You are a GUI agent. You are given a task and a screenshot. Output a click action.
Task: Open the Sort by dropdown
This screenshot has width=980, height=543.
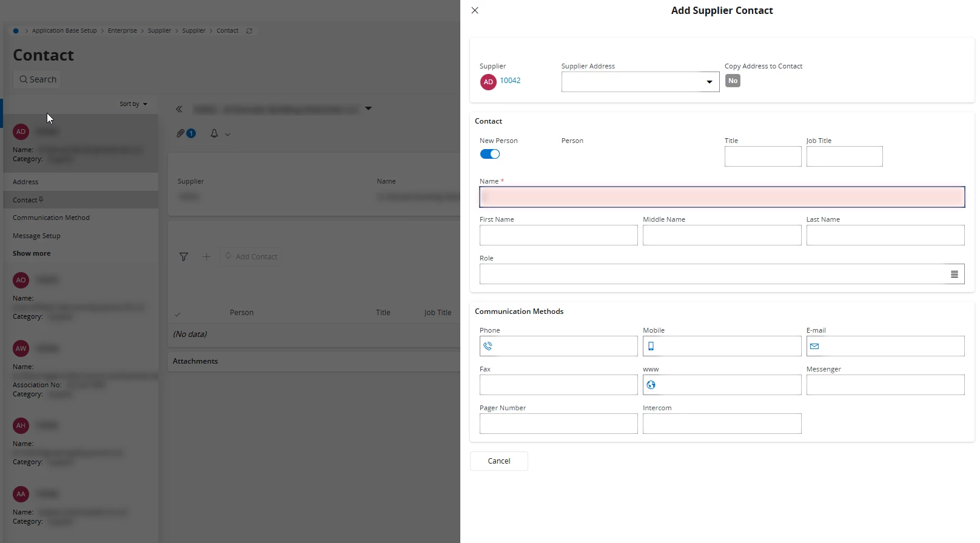[x=133, y=104]
